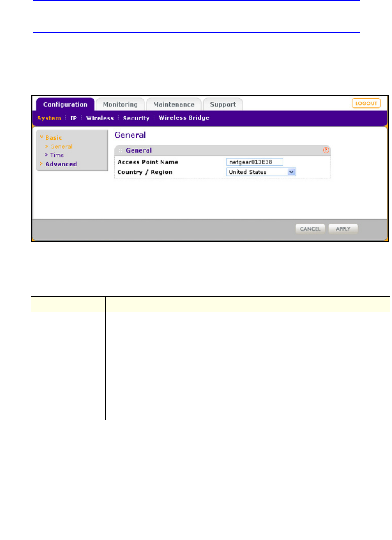Click the Access Point Name input field
Screen dimensions: 392x540
tap(255, 162)
